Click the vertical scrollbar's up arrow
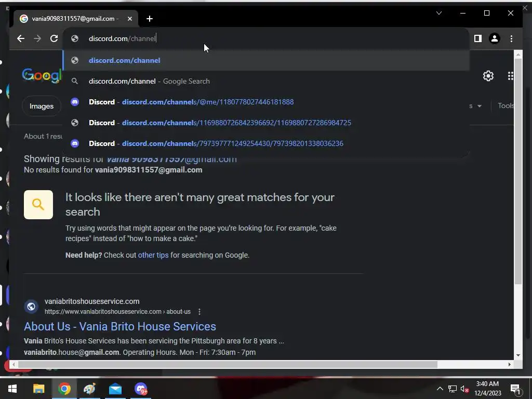The image size is (532, 399). [x=518, y=54]
